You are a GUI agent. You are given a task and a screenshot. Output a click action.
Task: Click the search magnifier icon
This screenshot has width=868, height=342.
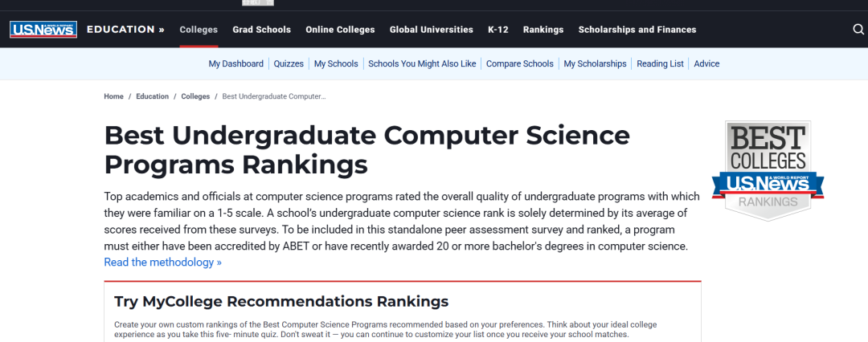click(858, 30)
